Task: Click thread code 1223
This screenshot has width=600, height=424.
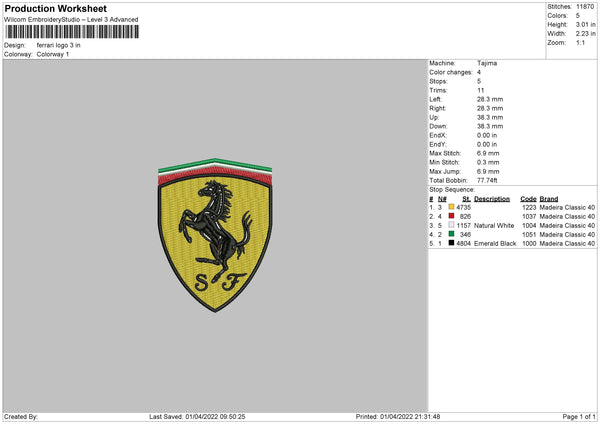Action: pyautogui.click(x=529, y=207)
